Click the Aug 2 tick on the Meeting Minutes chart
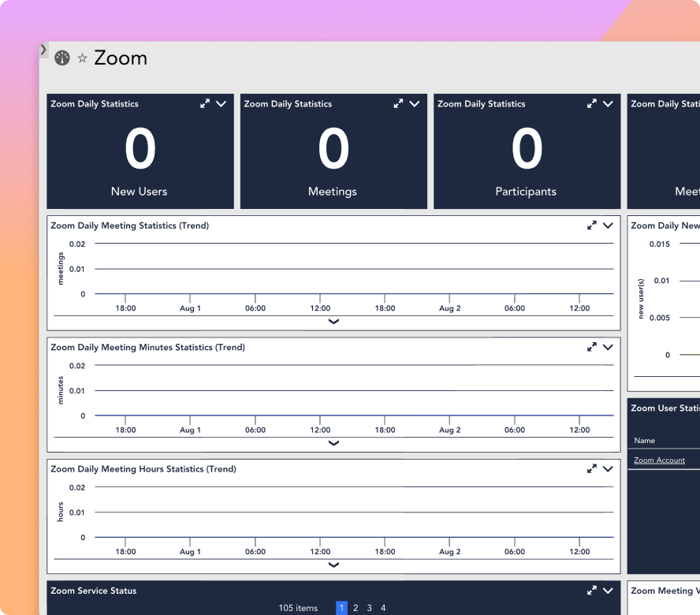Viewport: 700px width, 615px height. tap(449, 430)
